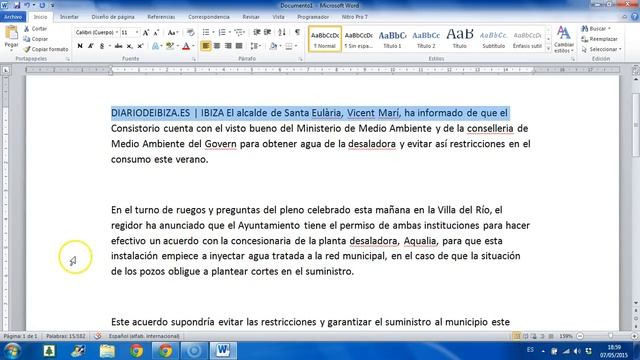Image resolution: width=640 pixels, height=360 pixels.
Task: Increase font size with grow font icon
Action: (x=146, y=32)
